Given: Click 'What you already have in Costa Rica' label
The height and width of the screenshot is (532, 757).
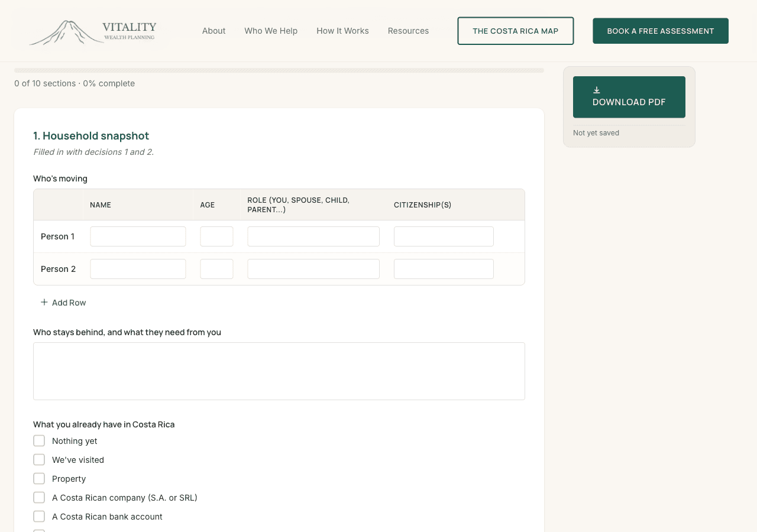Looking at the screenshot, I should coord(104,424).
